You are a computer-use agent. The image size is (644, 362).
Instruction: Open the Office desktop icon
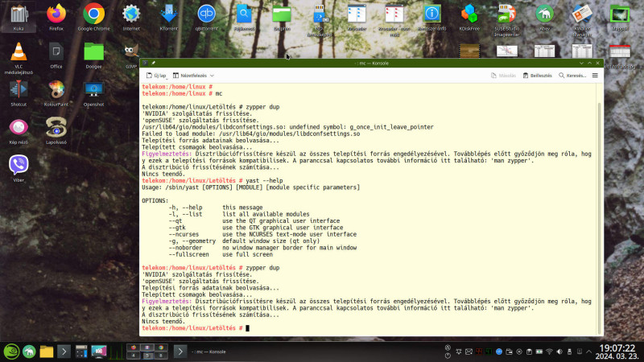click(56, 55)
